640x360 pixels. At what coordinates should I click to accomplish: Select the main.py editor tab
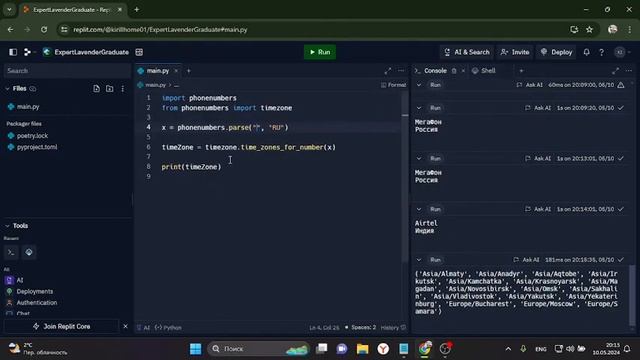pyautogui.click(x=157, y=71)
